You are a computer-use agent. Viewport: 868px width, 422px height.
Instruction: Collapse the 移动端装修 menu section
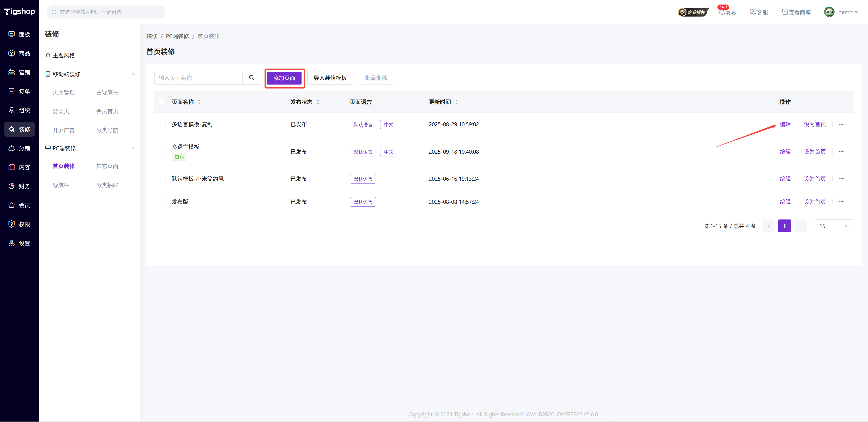133,74
